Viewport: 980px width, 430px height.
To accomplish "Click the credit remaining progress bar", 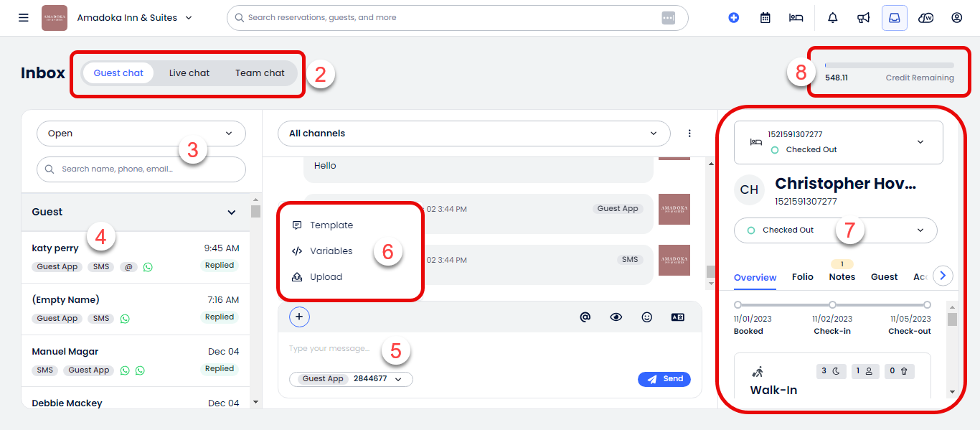I will click(890, 65).
